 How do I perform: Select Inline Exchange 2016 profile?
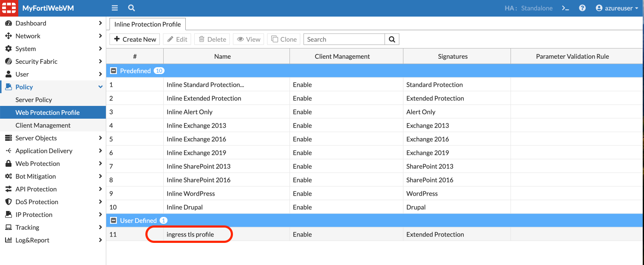(196, 139)
